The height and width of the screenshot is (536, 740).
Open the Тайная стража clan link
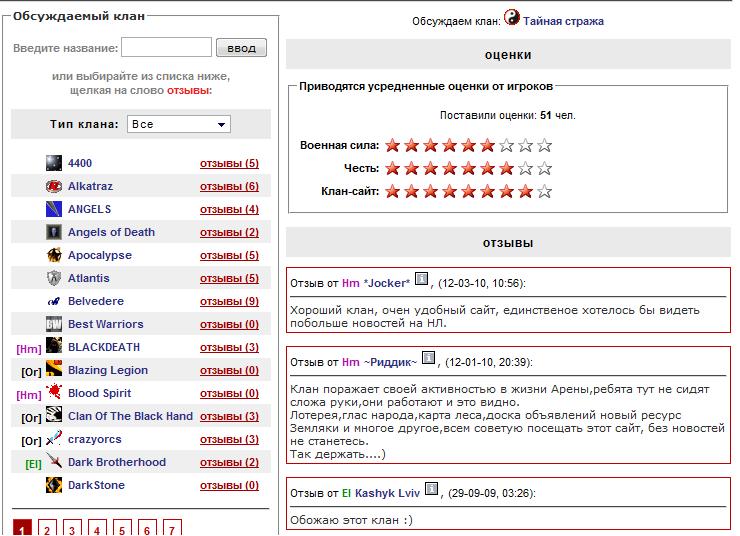563,21
